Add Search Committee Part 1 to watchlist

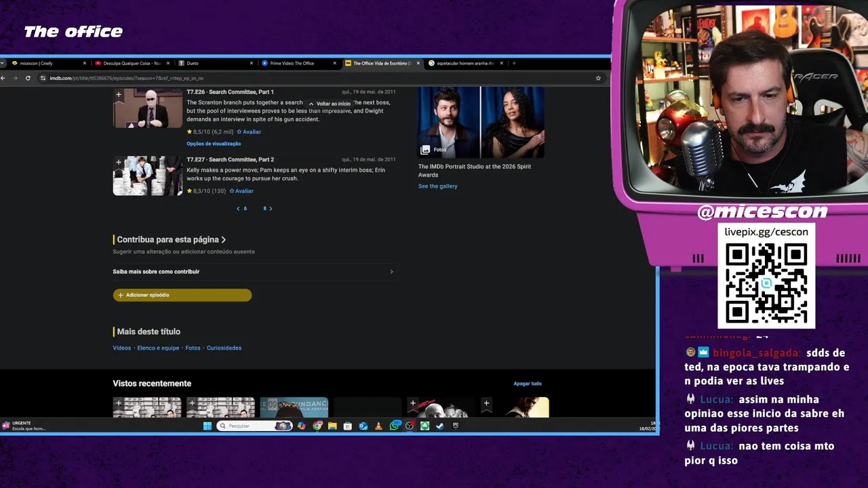tap(119, 95)
